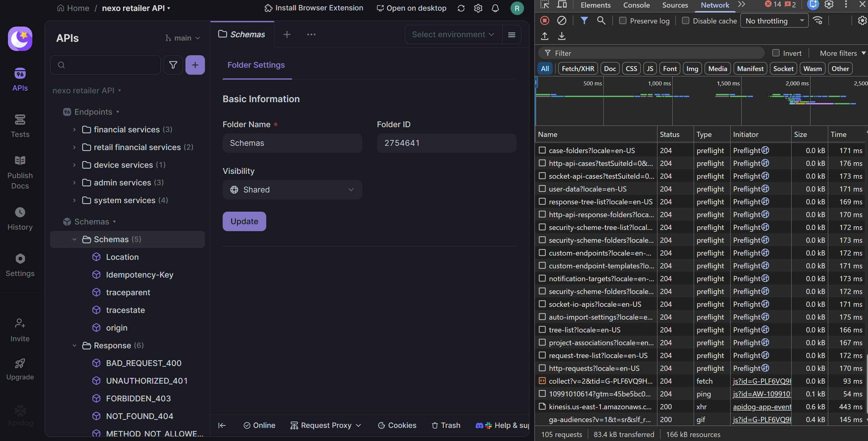Image resolution: width=868 pixels, height=441 pixels.
Task: Click the refresh sync icon in header
Action: [461, 8]
